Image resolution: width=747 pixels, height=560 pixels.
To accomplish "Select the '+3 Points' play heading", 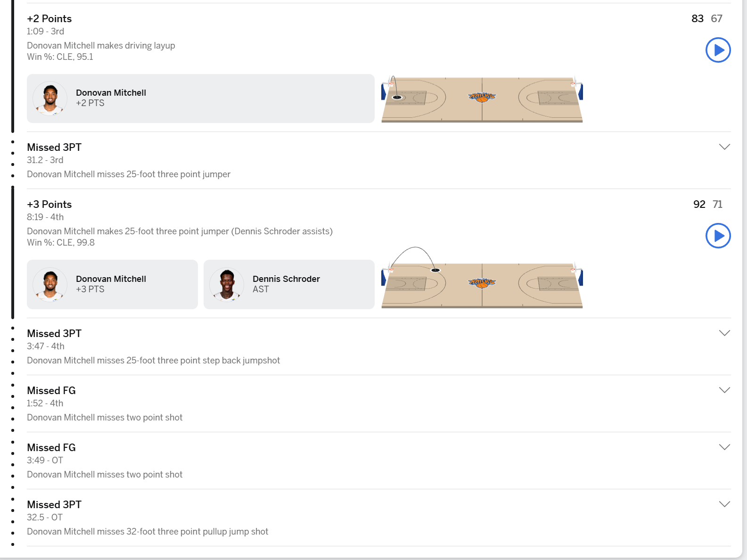I will click(x=49, y=205).
